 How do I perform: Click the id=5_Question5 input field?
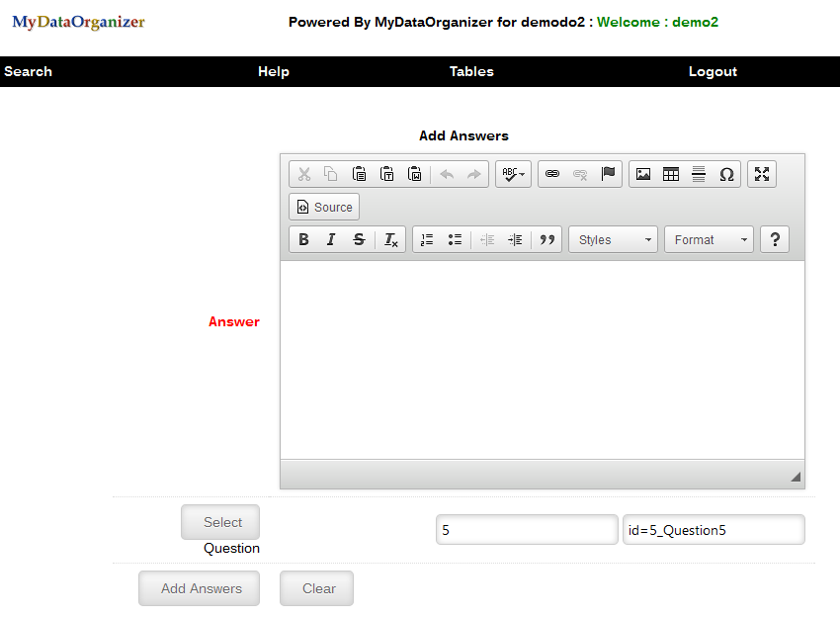tap(714, 530)
